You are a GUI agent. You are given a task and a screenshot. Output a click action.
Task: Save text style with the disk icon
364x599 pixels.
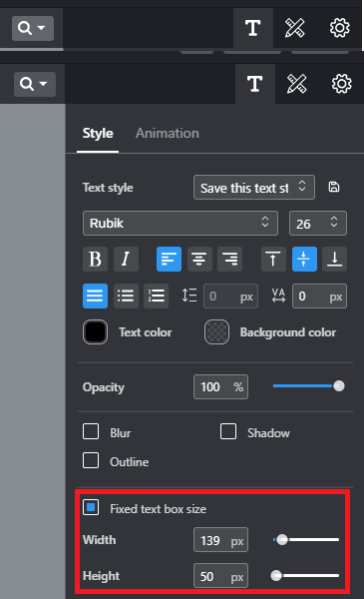(x=334, y=188)
